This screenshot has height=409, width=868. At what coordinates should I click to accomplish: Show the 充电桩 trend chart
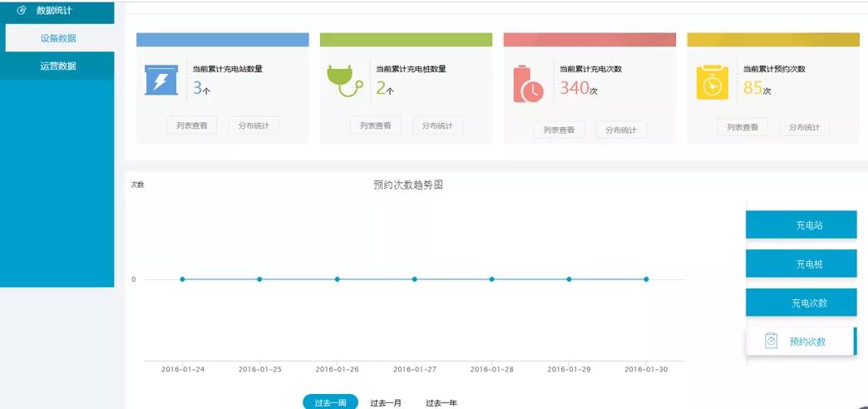(801, 264)
